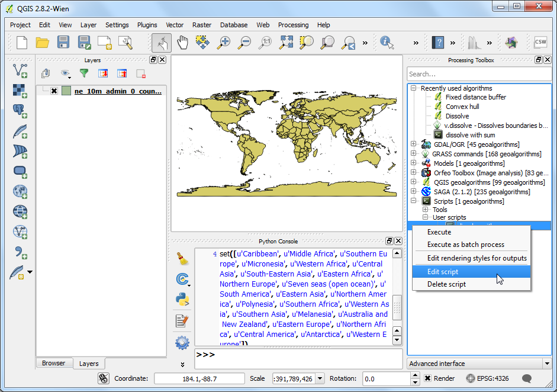Select the Convex hull algorithm
The image size is (557, 392).
point(462,107)
